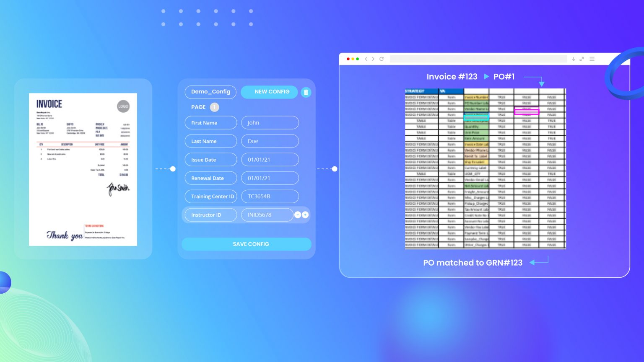Click the arrow between Invoice #123 and PO#1
The width and height of the screenshot is (644, 362).
tap(487, 77)
